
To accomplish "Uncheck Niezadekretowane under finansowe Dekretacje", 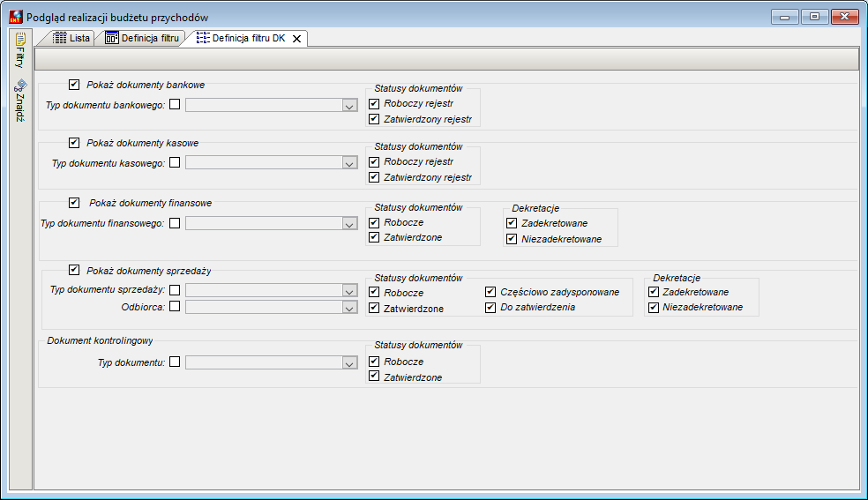I will (x=512, y=239).
